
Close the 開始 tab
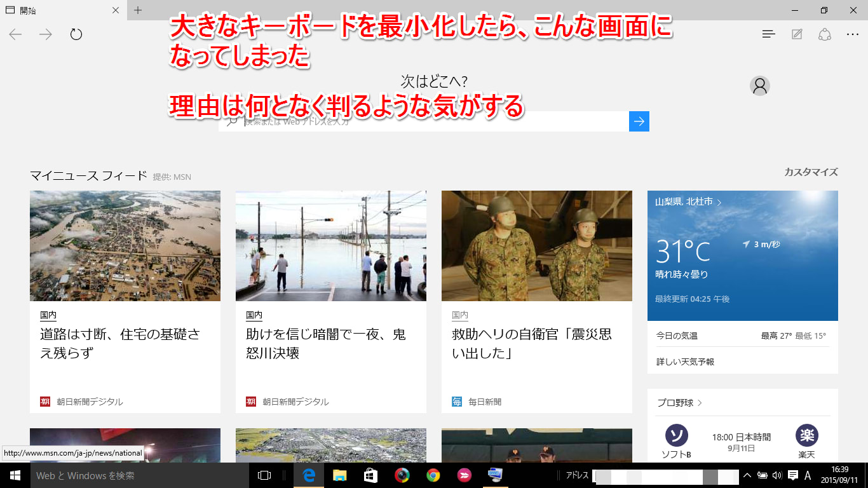(x=115, y=10)
